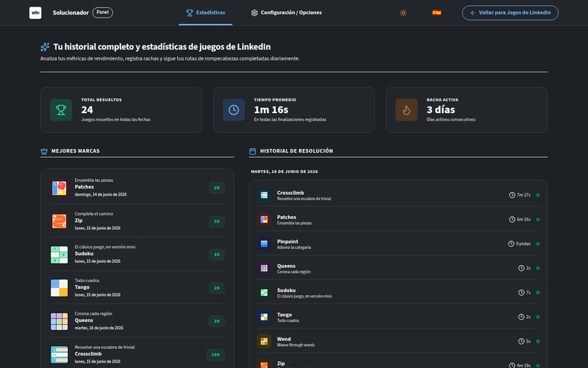Toggle light theme with sun icon

pyautogui.click(x=403, y=12)
